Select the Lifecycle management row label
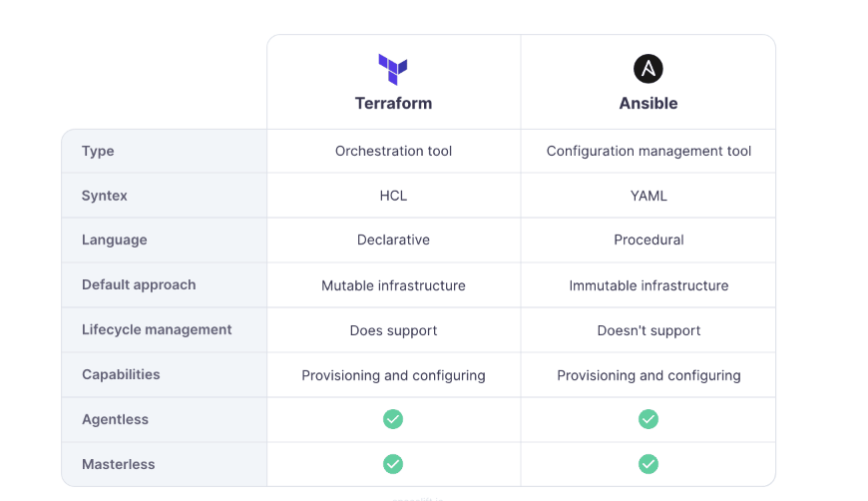This screenshot has height=501, width=868. click(157, 329)
